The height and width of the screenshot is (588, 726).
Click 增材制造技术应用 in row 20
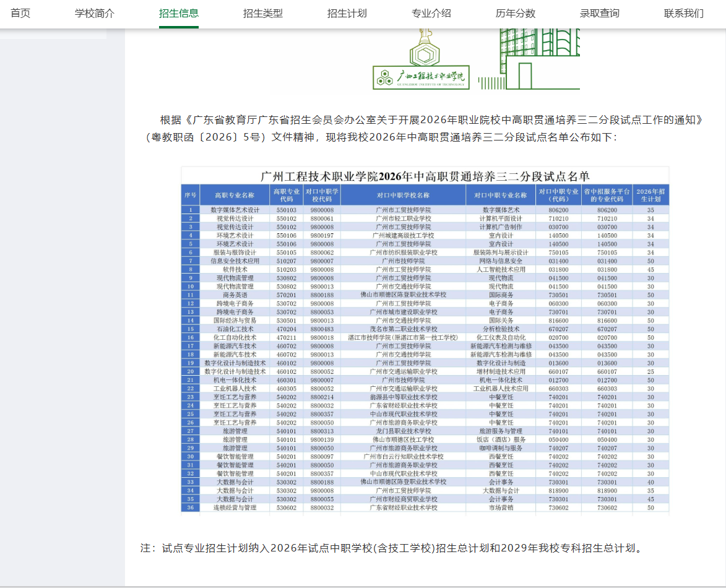pos(501,371)
